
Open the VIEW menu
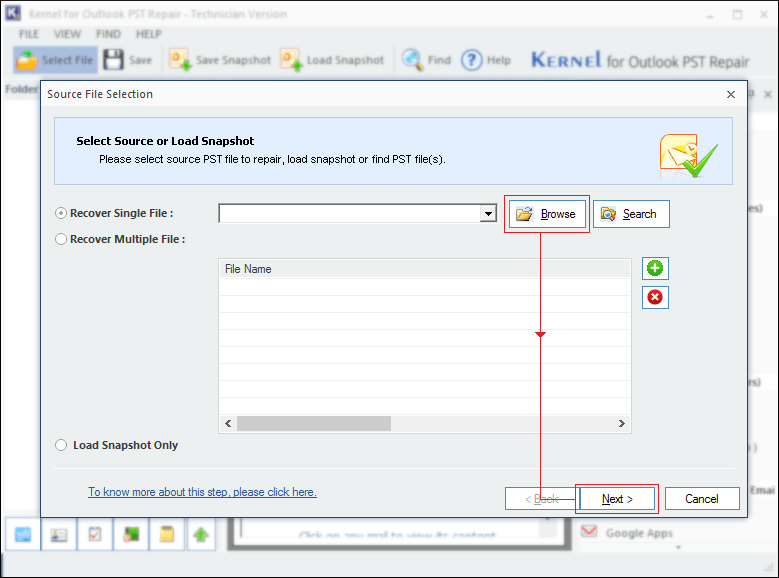(67, 34)
